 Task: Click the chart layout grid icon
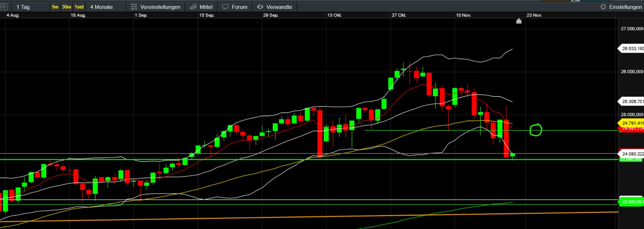click(4, 7)
